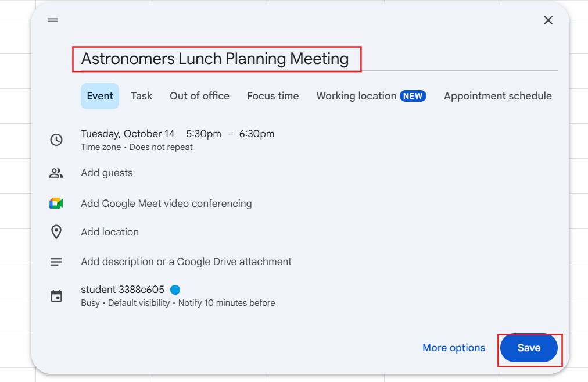Save the new calendar event
This screenshot has width=588, height=382.
click(529, 348)
